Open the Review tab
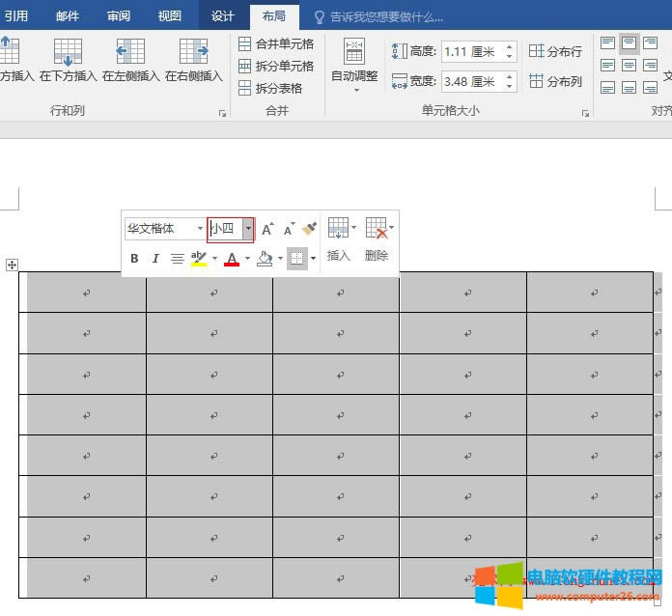The height and width of the screenshot is (616, 672). 119,16
